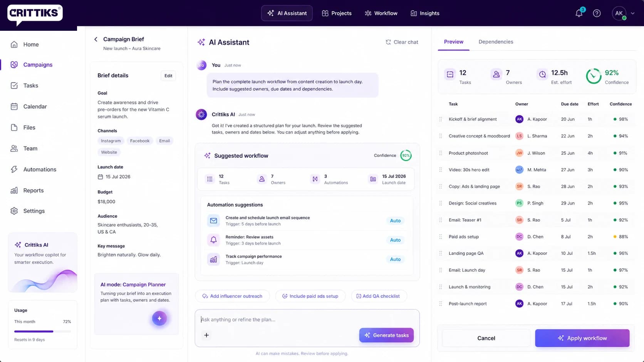
Task: Click the Tasks checkbox sidebar icon
Action: [14, 85]
